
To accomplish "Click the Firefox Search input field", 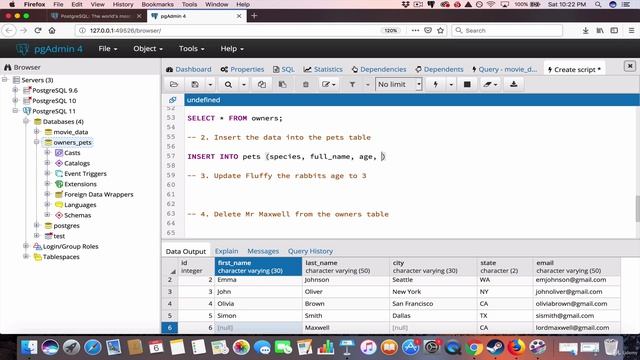I will [507, 30].
